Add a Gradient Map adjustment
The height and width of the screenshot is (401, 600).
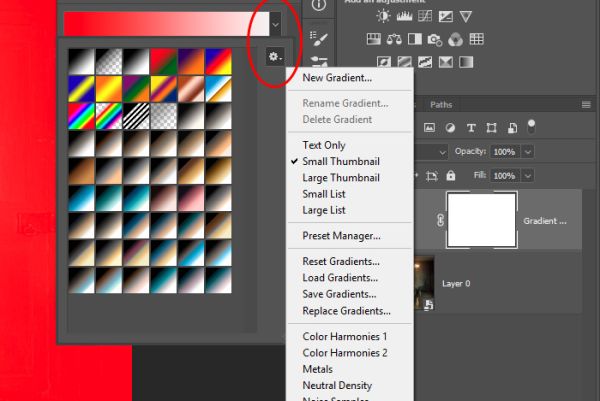[x=466, y=62]
